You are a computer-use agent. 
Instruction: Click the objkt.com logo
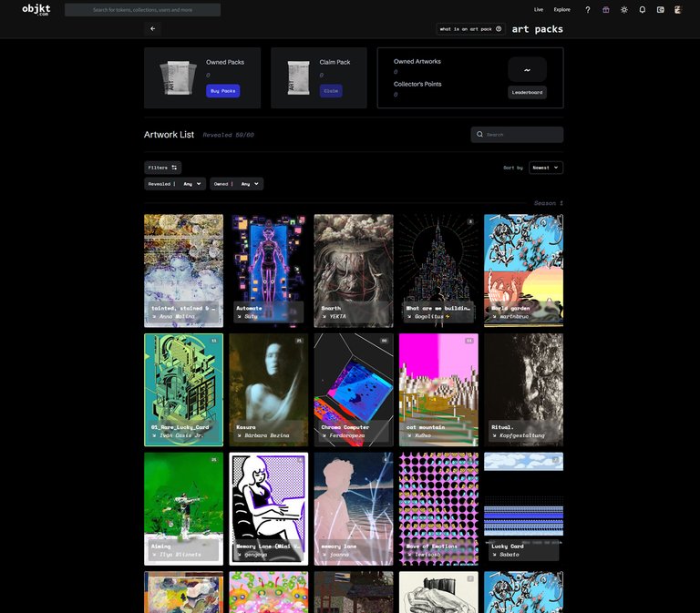click(x=36, y=9)
